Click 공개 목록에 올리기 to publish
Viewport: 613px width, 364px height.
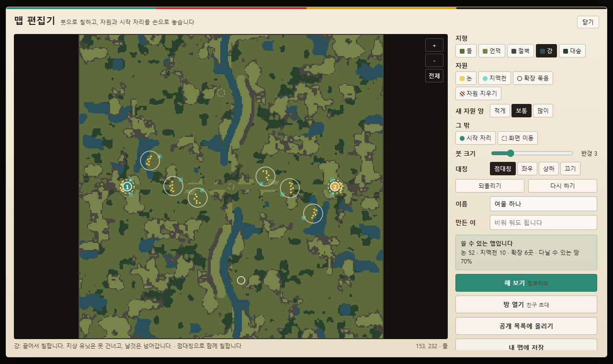(526, 326)
